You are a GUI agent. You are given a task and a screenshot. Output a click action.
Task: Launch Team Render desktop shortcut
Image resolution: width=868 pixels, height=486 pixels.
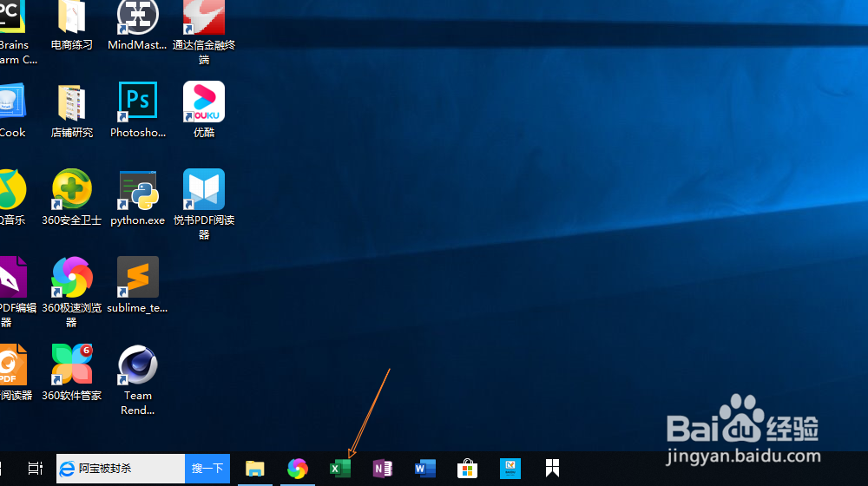[137, 380]
